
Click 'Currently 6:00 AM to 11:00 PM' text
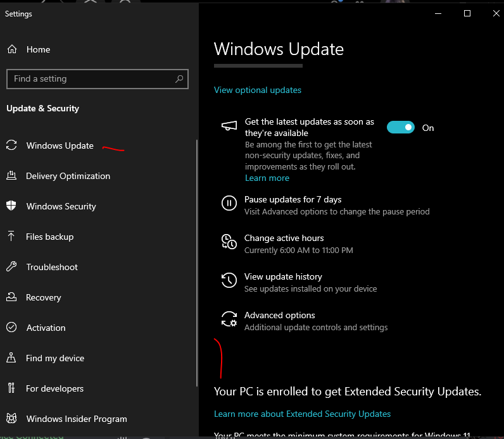tap(299, 250)
